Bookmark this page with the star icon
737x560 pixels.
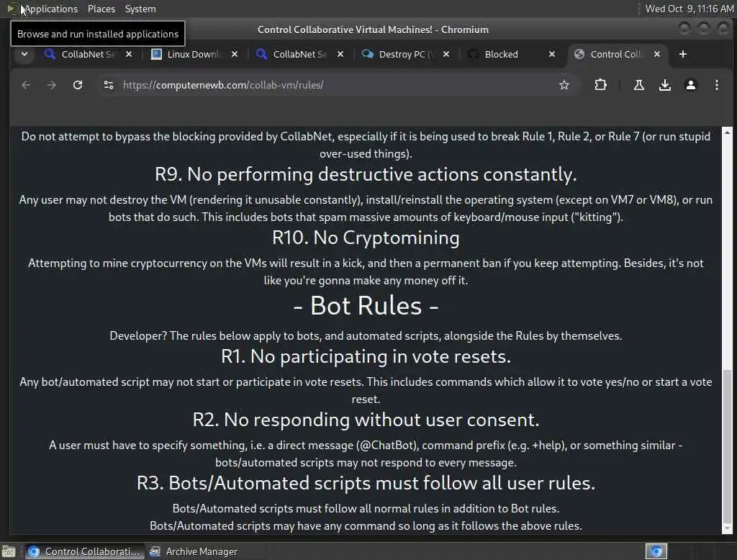click(x=564, y=85)
